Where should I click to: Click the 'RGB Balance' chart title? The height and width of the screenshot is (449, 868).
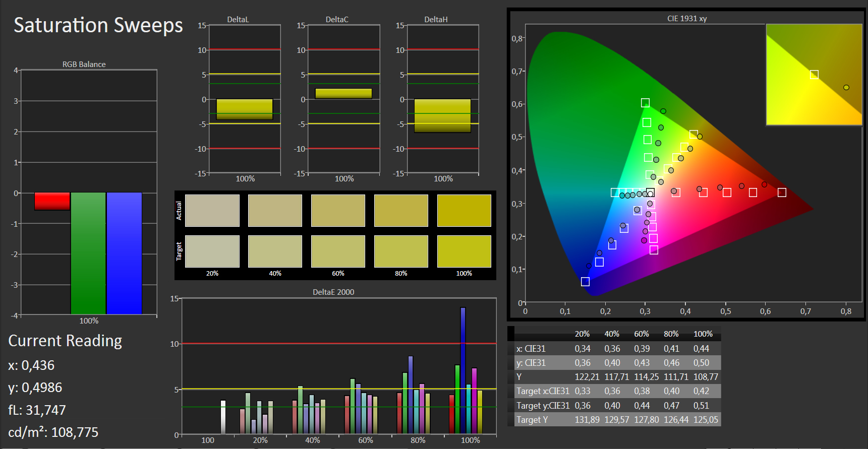coord(84,65)
